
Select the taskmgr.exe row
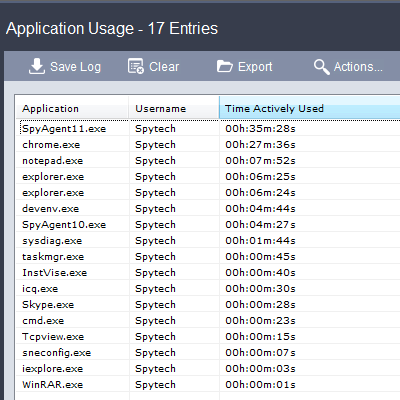tap(208, 257)
